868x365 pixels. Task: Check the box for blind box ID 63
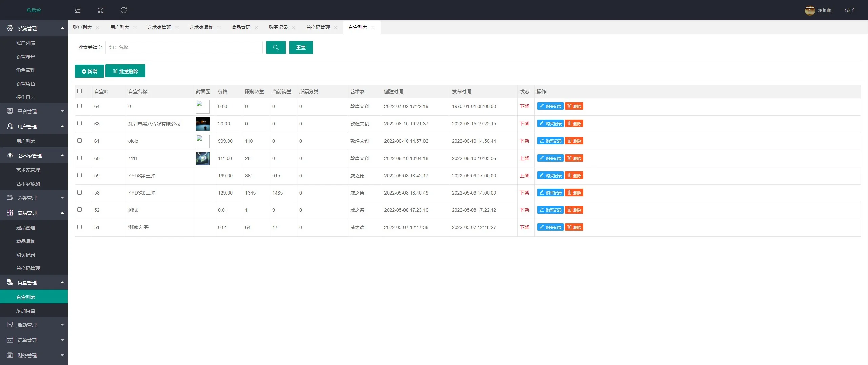[80, 123]
